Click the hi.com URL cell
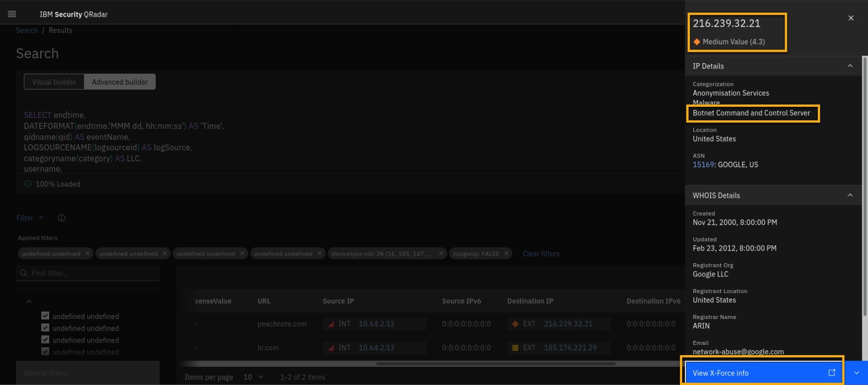 pyautogui.click(x=268, y=347)
